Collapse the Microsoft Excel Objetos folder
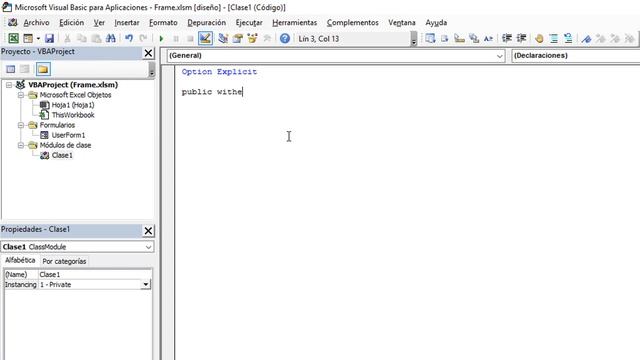The image size is (640, 360). point(21,95)
